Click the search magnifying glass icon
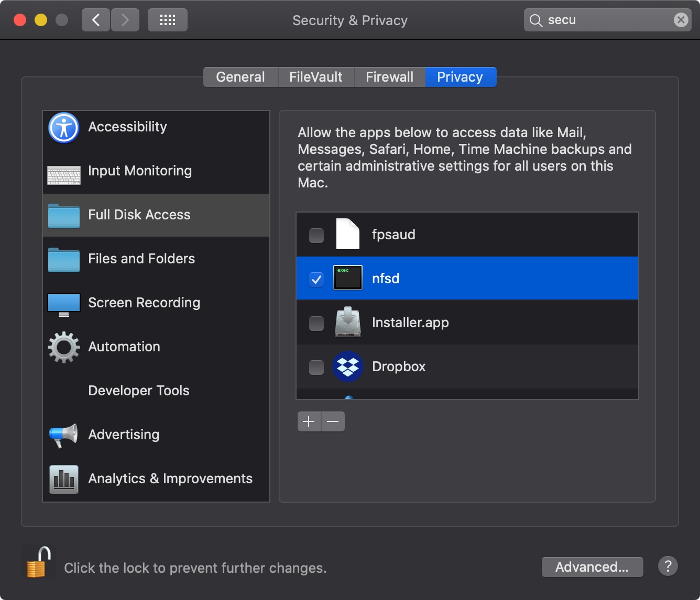This screenshot has width=700, height=600. [x=536, y=20]
